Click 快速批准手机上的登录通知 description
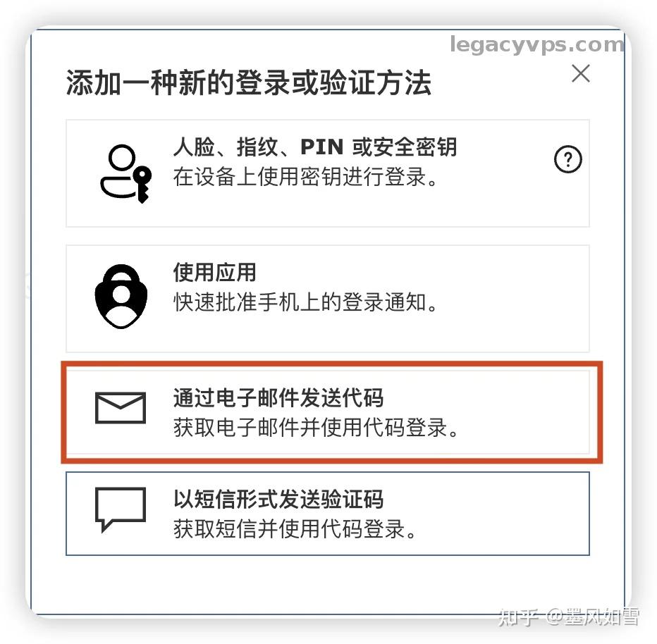This screenshot has height=644, width=657. coord(306,302)
